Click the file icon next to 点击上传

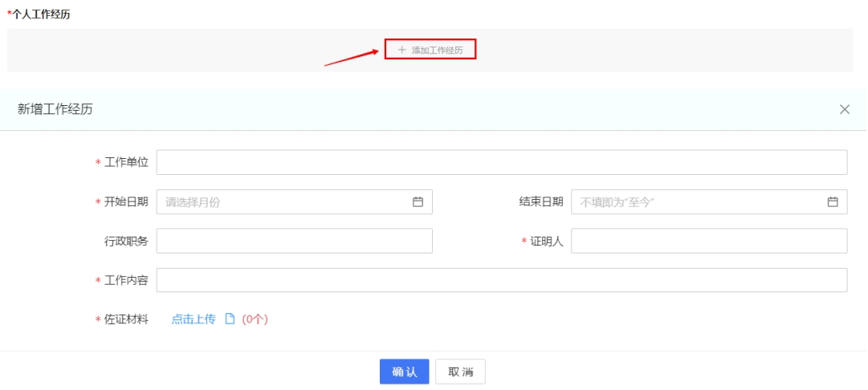click(230, 319)
